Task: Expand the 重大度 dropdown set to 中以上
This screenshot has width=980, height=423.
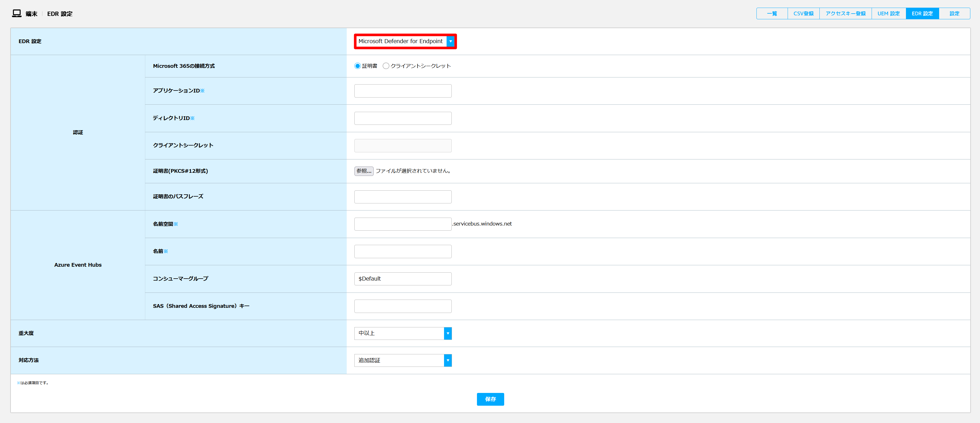Action: coord(403,333)
